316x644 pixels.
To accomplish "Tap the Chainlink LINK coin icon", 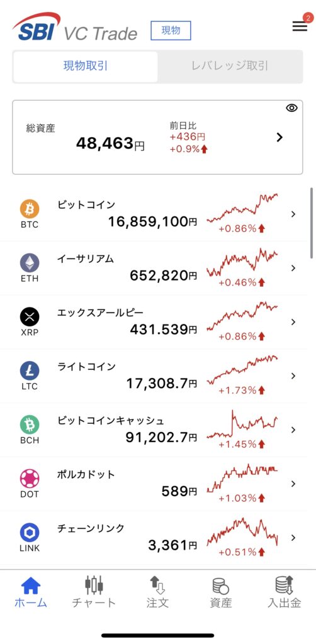I will pyautogui.click(x=30, y=532).
